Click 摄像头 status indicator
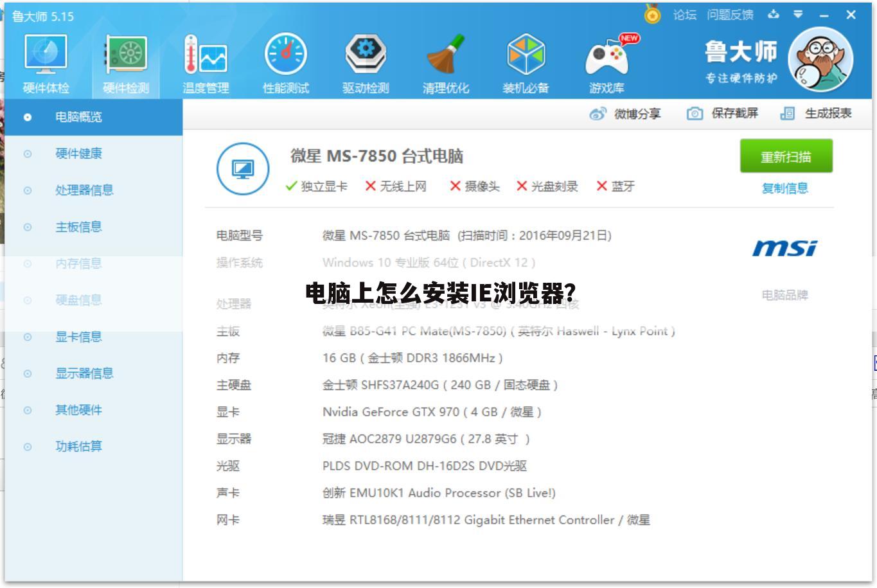 (x=474, y=186)
